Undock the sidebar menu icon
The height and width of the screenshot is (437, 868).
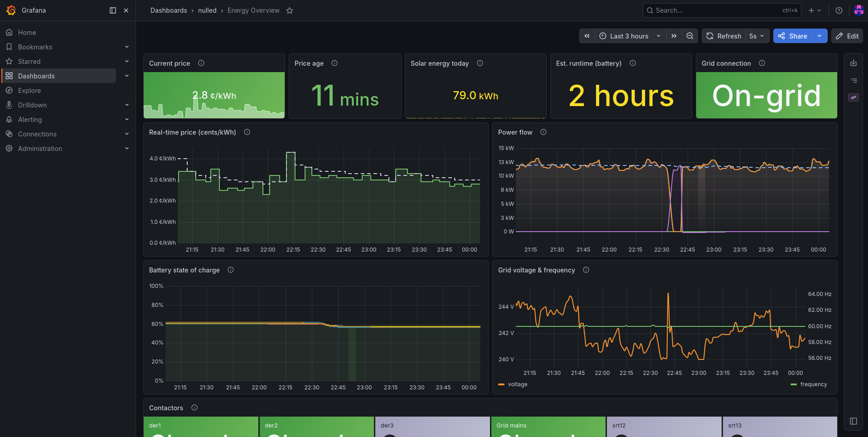click(113, 10)
